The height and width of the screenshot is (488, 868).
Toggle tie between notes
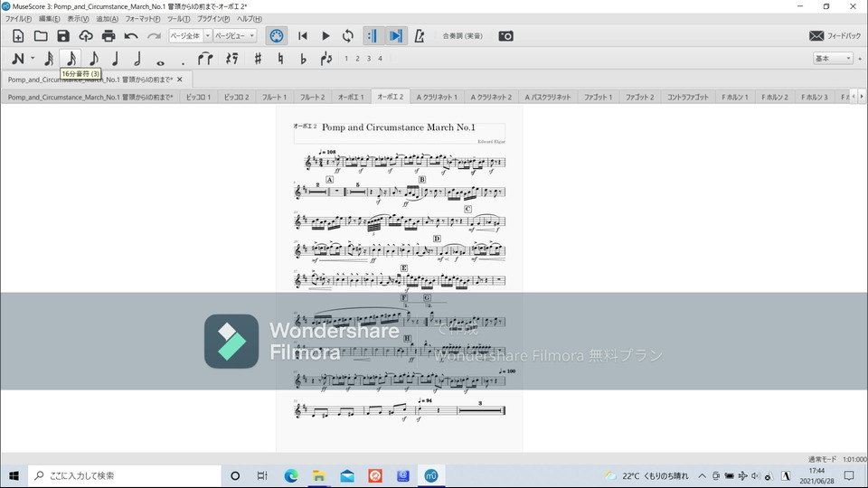(205, 59)
